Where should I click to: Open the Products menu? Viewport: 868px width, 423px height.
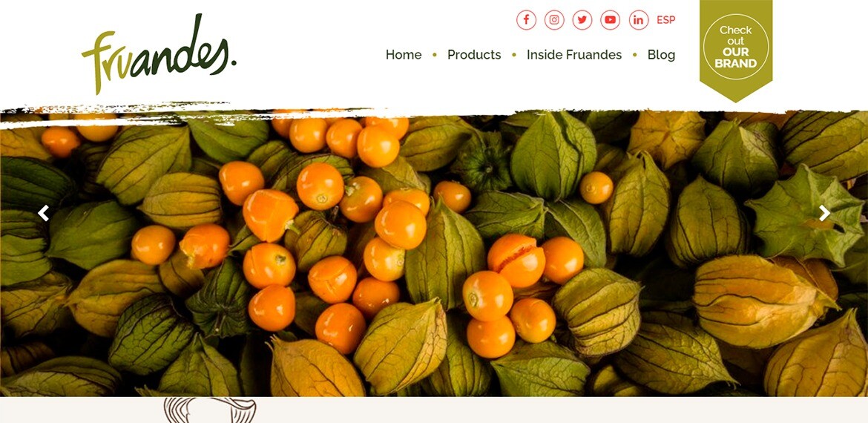click(x=474, y=55)
